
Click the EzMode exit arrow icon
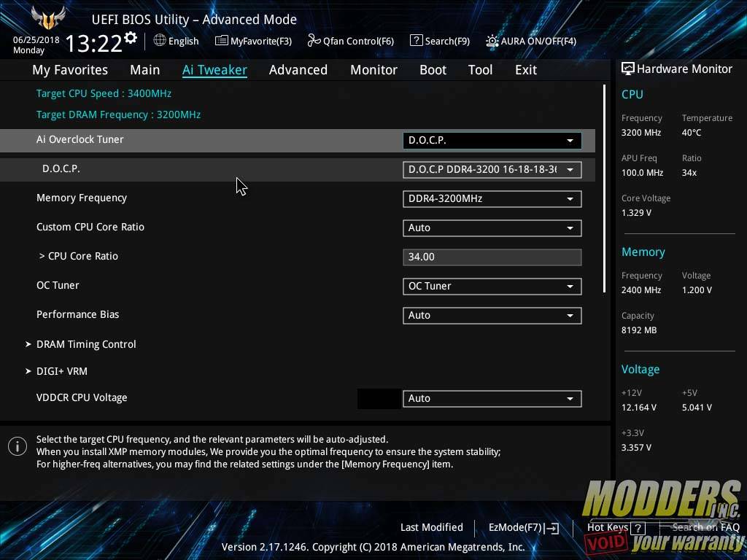[x=552, y=528]
